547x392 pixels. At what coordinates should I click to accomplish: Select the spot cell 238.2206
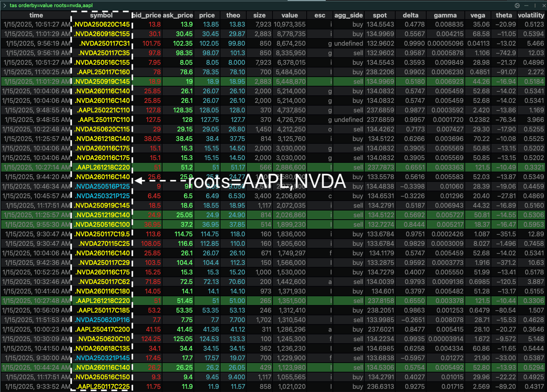[x=380, y=72]
